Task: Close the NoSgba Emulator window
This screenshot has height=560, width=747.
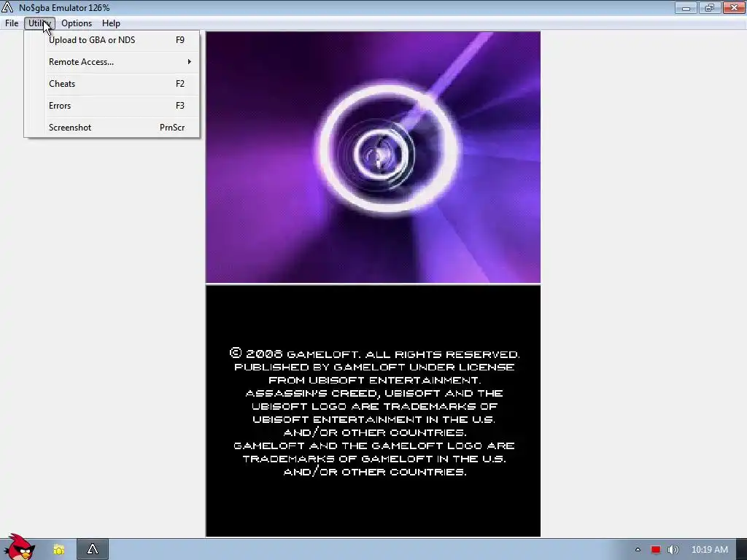Action: [734, 7]
